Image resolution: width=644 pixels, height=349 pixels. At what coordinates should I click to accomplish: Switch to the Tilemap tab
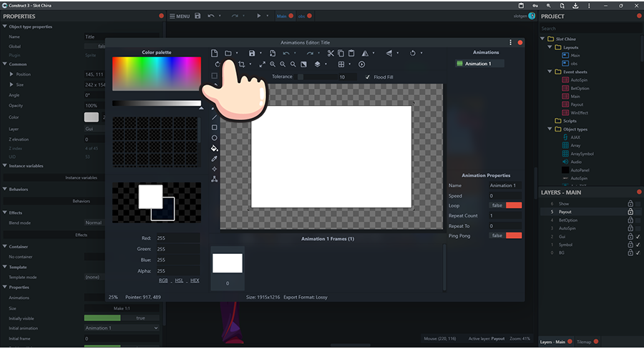click(x=584, y=342)
